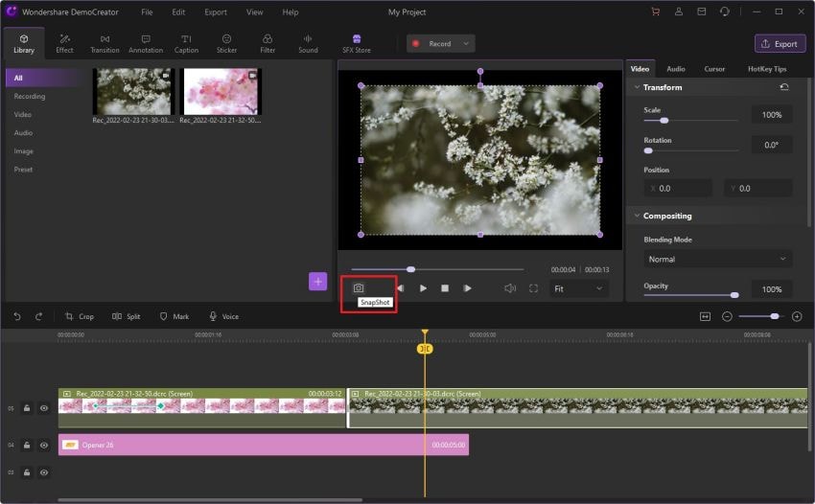Open the View menu
The image size is (815, 504).
point(255,11)
